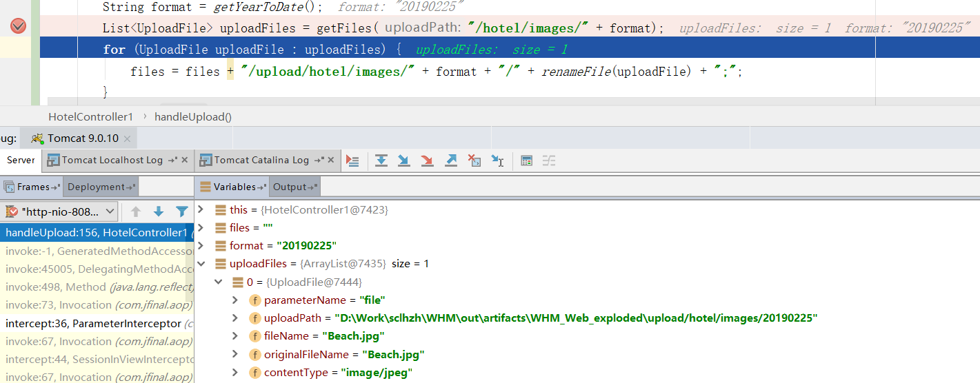Close the Tomcat Localhost Log tab
This screenshot has width=980, height=383.
tap(184, 160)
